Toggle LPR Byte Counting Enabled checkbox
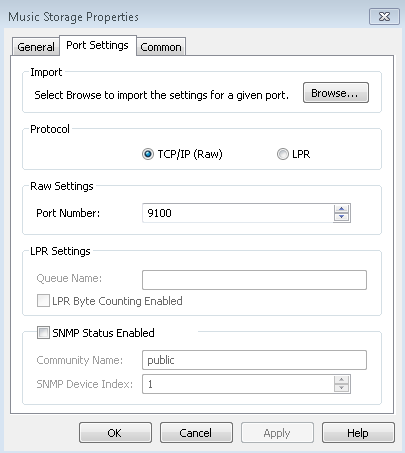Image resolution: width=405 pixels, height=453 pixels. 43,301
